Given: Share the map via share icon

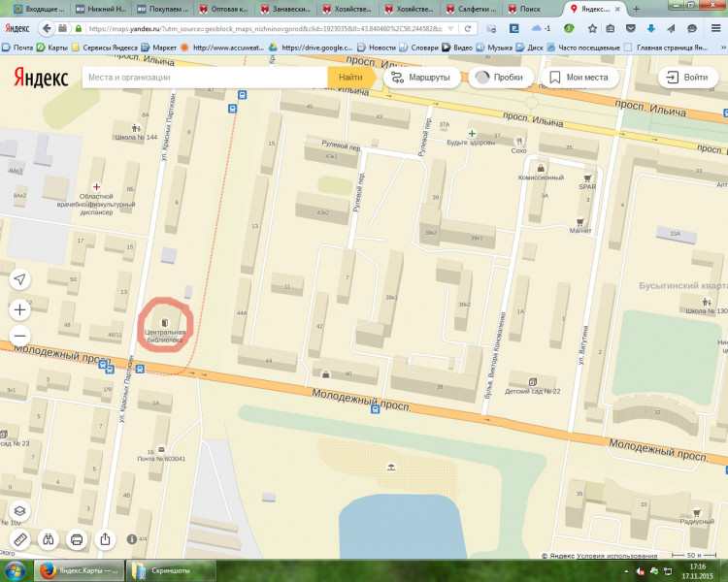Looking at the screenshot, I should point(107,538).
